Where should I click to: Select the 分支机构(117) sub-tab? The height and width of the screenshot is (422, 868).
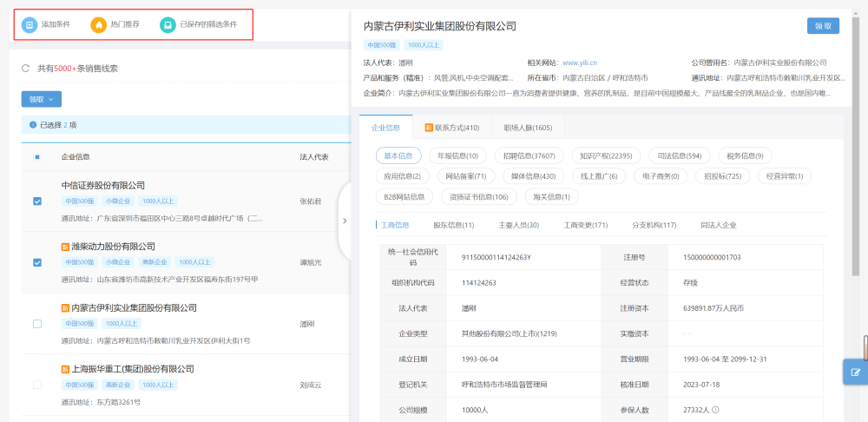654,226
